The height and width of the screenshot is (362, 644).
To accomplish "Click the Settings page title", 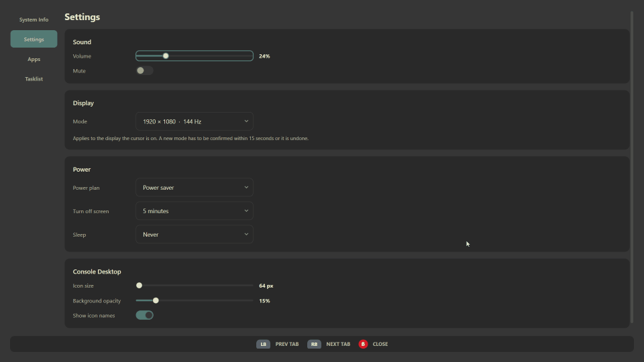I will coord(82,17).
